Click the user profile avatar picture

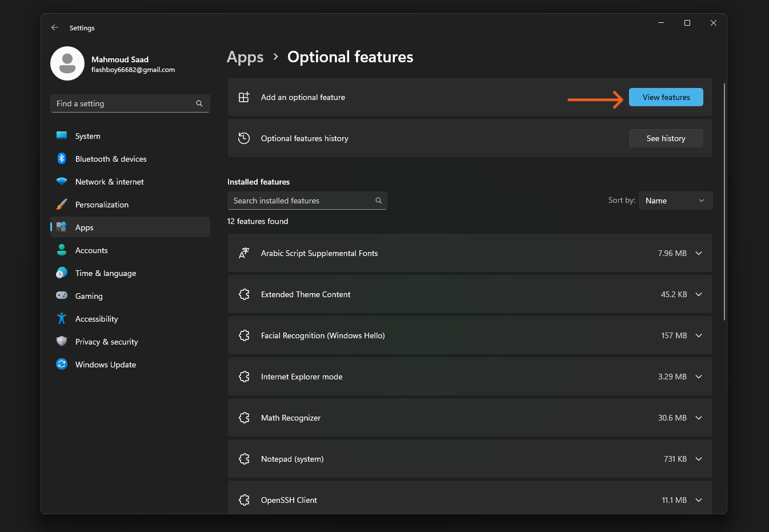click(67, 63)
